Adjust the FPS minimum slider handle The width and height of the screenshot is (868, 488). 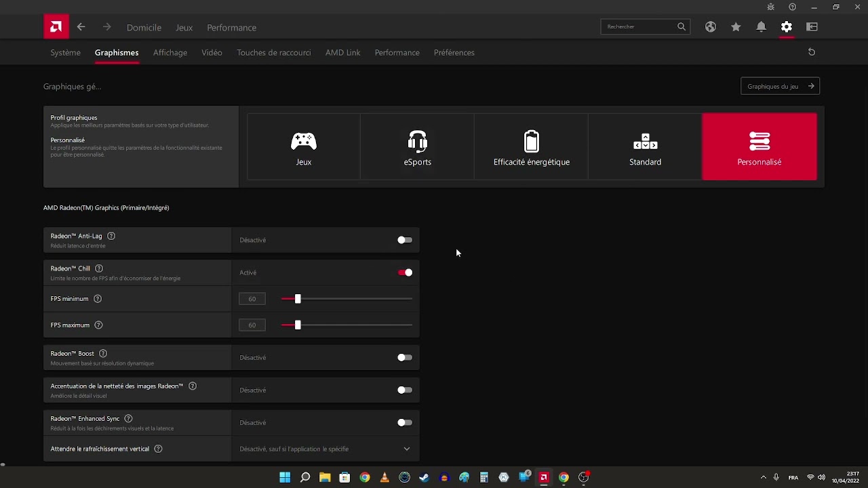(x=298, y=299)
